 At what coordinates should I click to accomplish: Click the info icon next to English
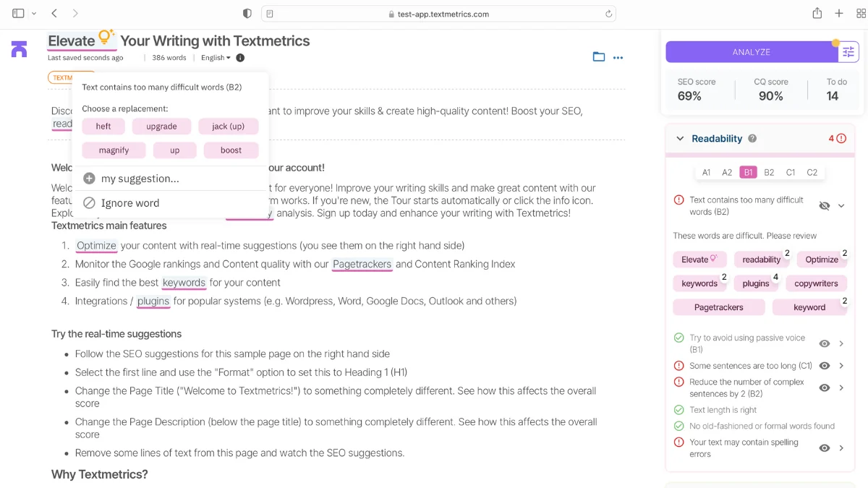click(x=240, y=58)
